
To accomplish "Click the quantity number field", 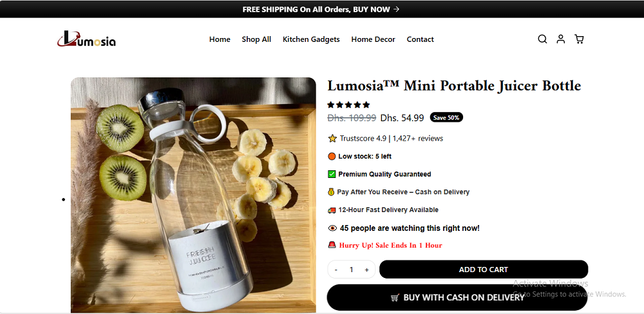I will coord(351,270).
